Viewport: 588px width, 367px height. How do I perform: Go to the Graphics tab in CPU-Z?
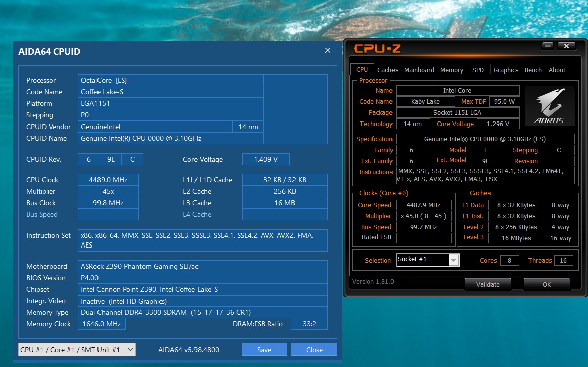pyautogui.click(x=506, y=70)
